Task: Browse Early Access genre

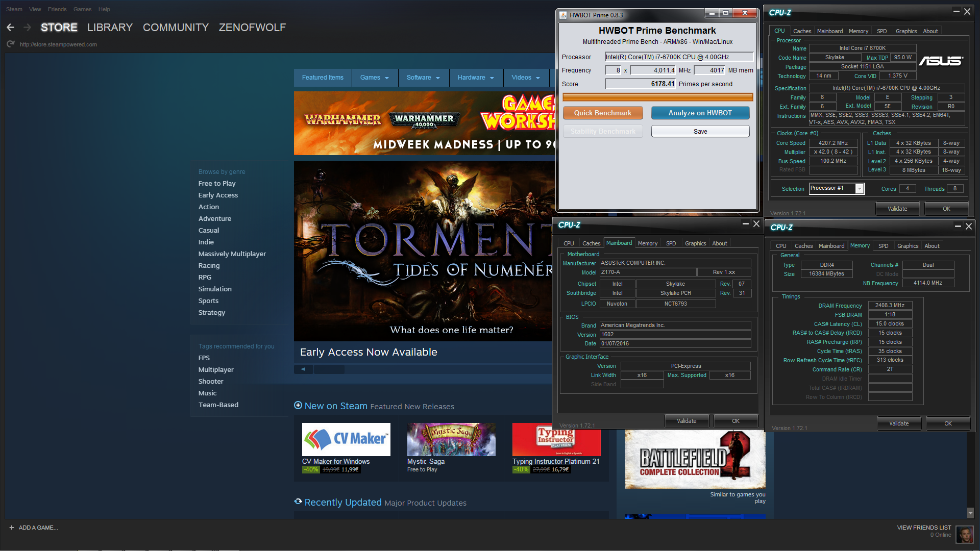Action: click(x=218, y=195)
